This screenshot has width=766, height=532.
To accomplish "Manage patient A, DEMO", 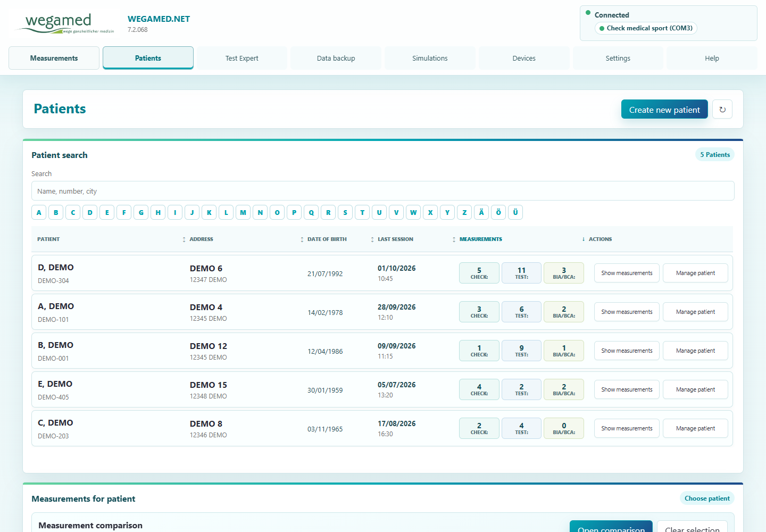I will point(695,312).
